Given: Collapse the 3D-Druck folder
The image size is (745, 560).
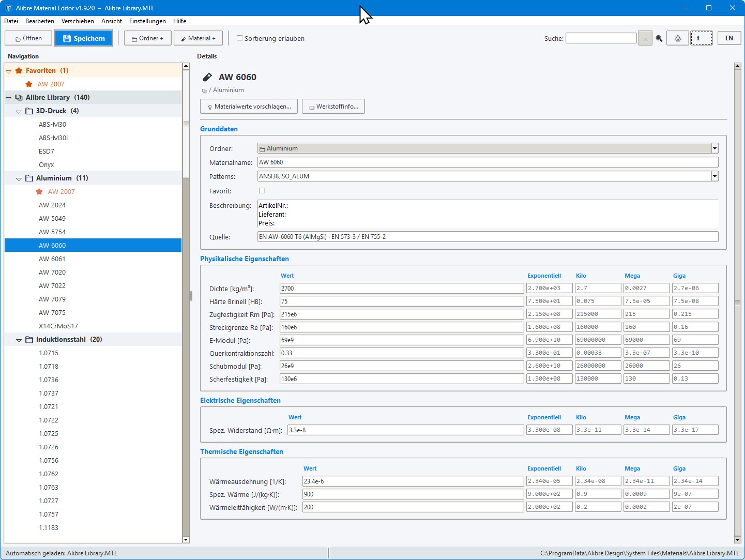Looking at the screenshot, I should click(x=19, y=112).
